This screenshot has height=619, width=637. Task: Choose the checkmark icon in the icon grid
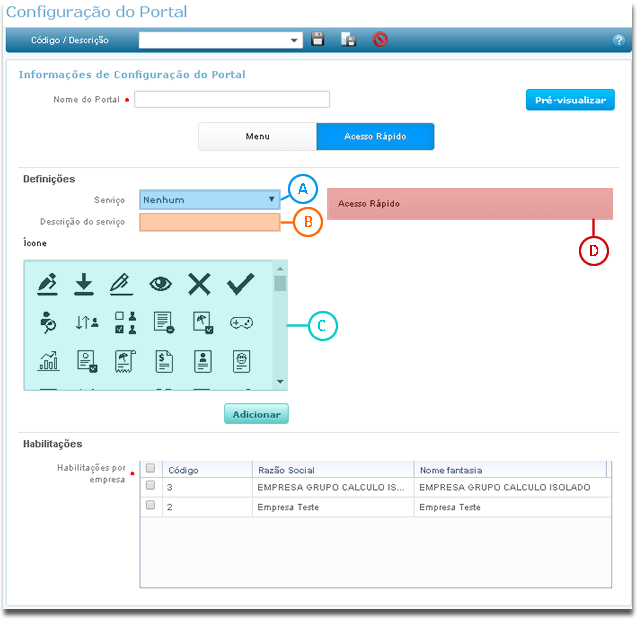tap(240, 284)
